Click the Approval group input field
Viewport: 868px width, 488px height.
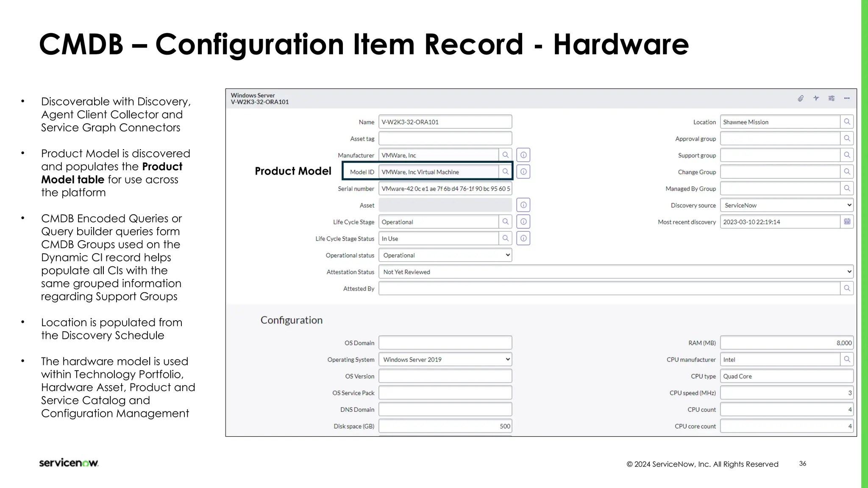780,138
